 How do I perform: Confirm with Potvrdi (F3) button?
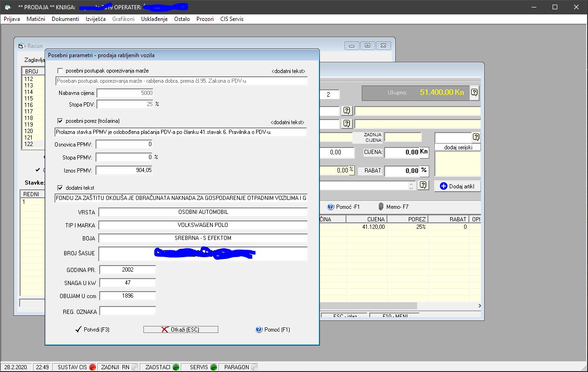tap(92, 330)
